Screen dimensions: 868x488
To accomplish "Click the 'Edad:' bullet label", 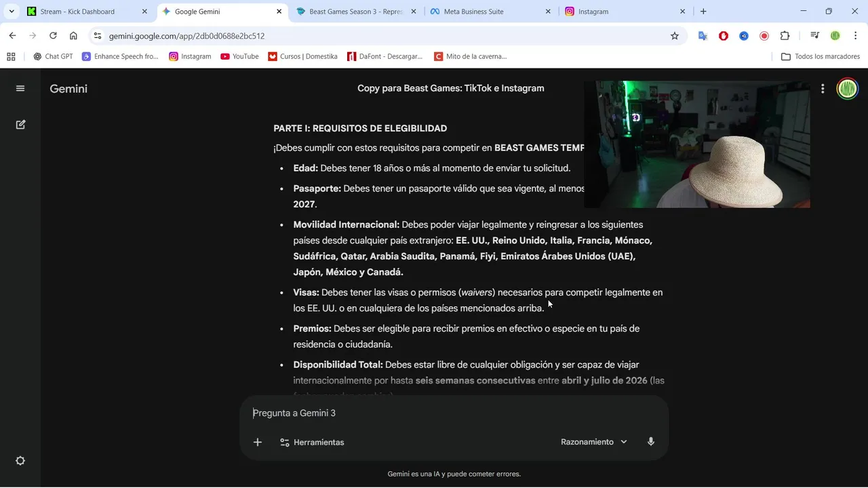I will pyautogui.click(x=305, y=168).
